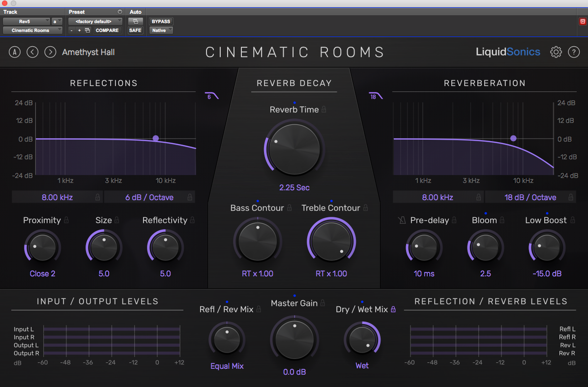
Task: Click the 2.25 Sec reverb time value
Action: point(294,187)
